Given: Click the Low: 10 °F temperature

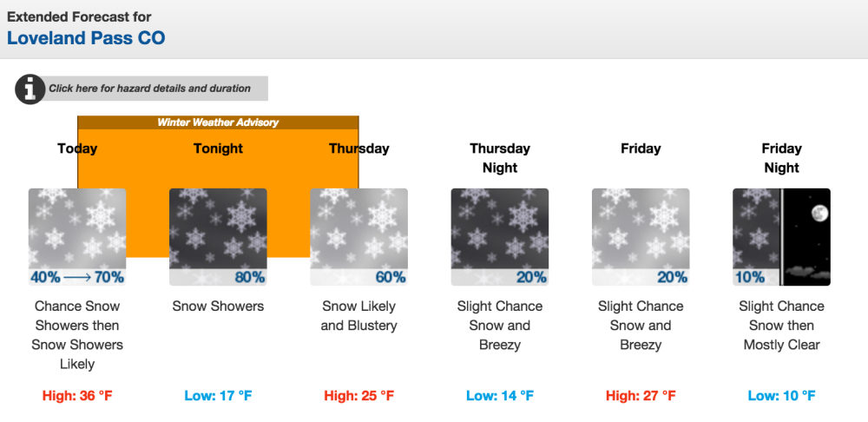Looking at the screenshot, I should 782,396.
